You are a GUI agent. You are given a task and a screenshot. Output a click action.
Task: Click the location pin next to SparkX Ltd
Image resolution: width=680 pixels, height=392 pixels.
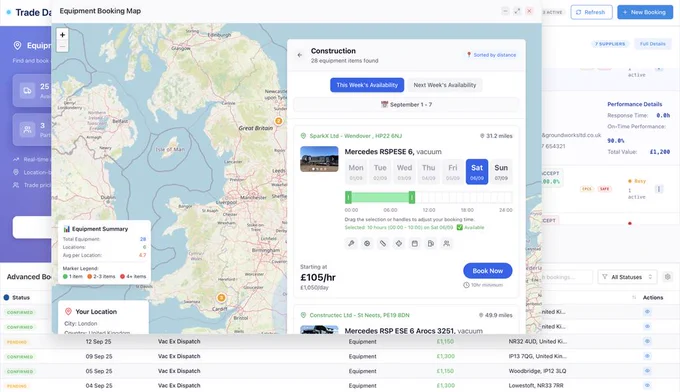303,136
